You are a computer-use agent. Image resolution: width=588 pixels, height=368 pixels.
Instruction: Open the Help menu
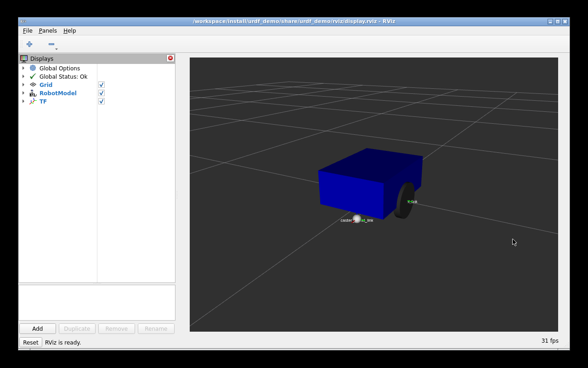click(70, 30)
